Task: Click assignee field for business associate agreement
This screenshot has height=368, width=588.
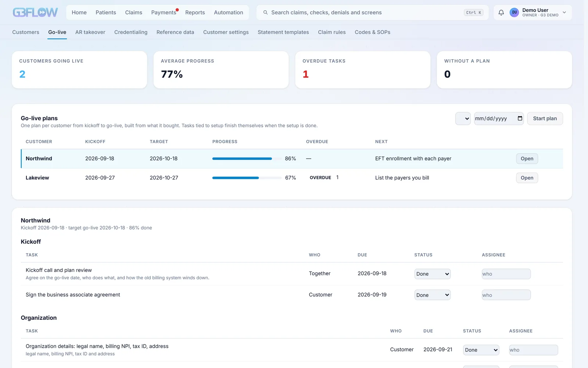Action: click(x=506, y=295)
